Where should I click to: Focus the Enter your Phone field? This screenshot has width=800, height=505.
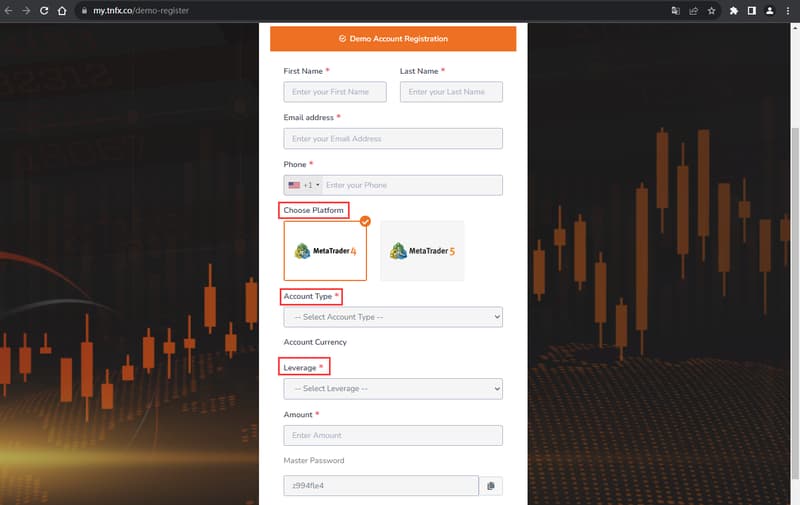(412, 185)
